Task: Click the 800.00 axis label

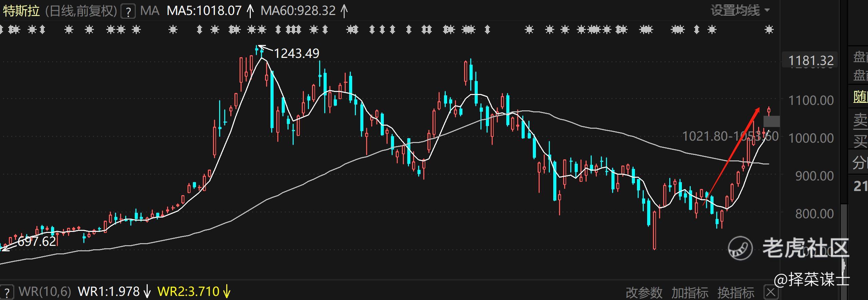Action: (814, 214)
